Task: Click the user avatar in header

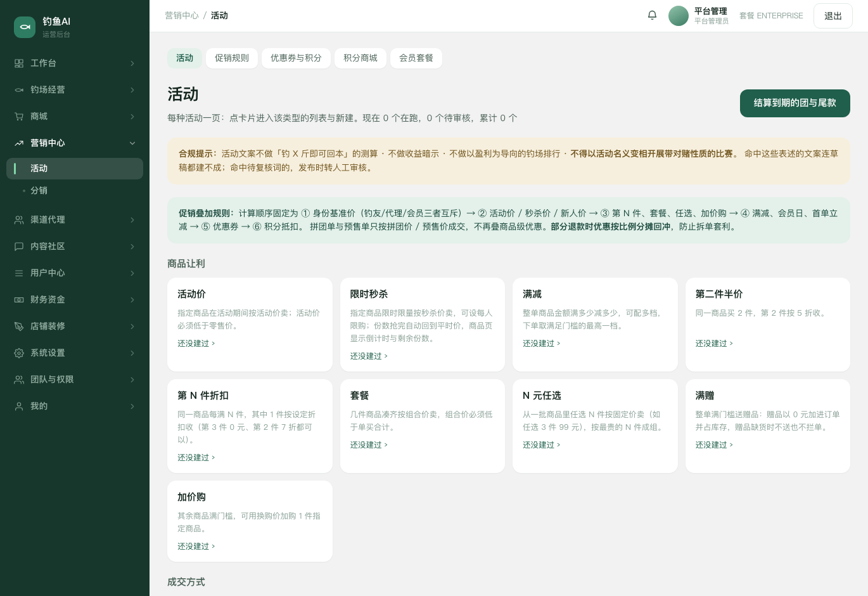Action: tap(679, 16)
